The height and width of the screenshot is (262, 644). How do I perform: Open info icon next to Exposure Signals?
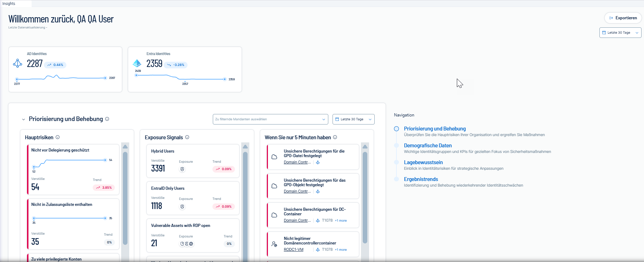(187, 137)
